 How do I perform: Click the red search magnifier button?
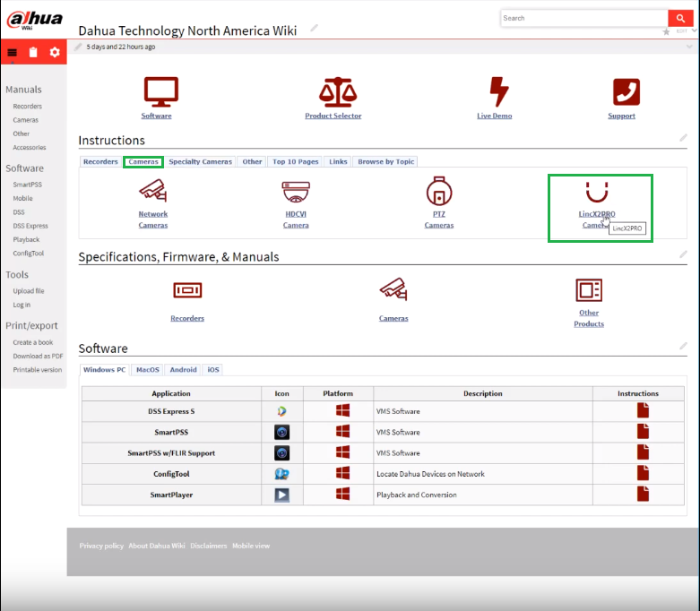pos(680,18)
